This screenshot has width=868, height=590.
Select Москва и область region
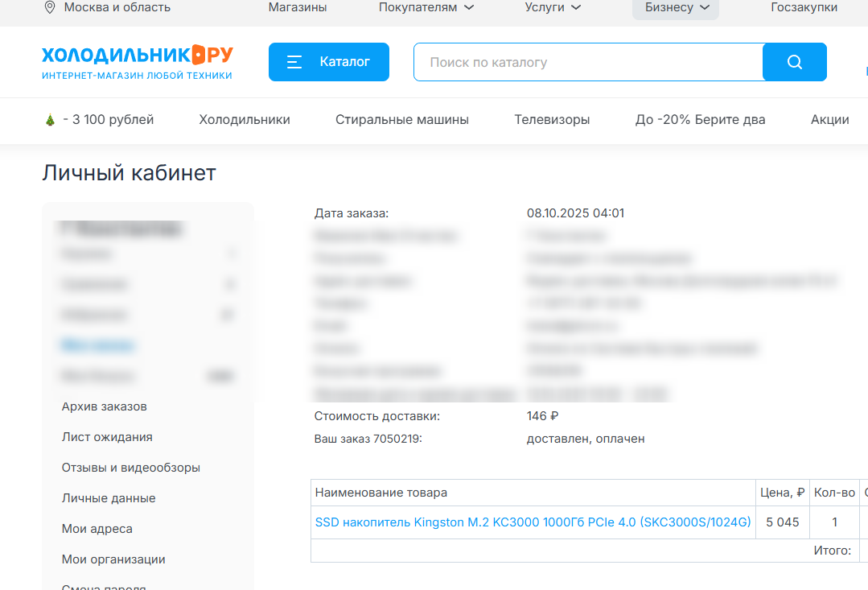click(x=117, y=7)
